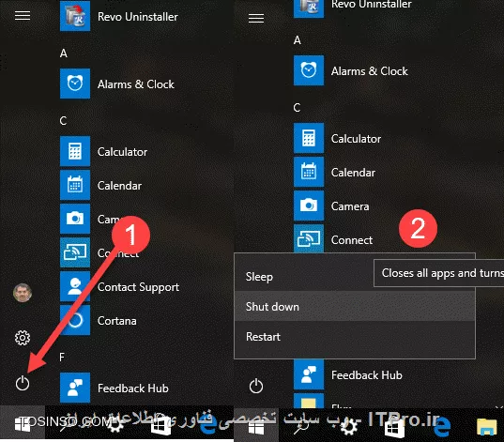Open Settings gear in left Start panel
504x442 pixels.
pyautogui.click(x=23, y=338)
